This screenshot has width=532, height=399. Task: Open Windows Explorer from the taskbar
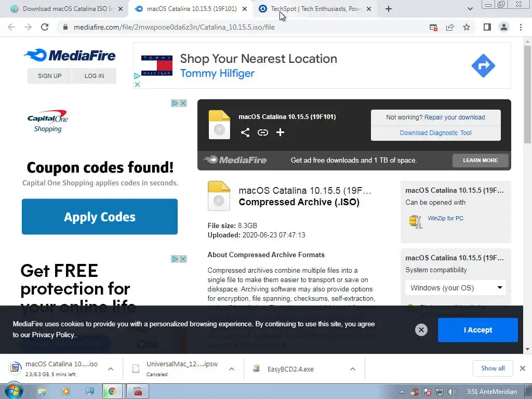click(42, 392)
